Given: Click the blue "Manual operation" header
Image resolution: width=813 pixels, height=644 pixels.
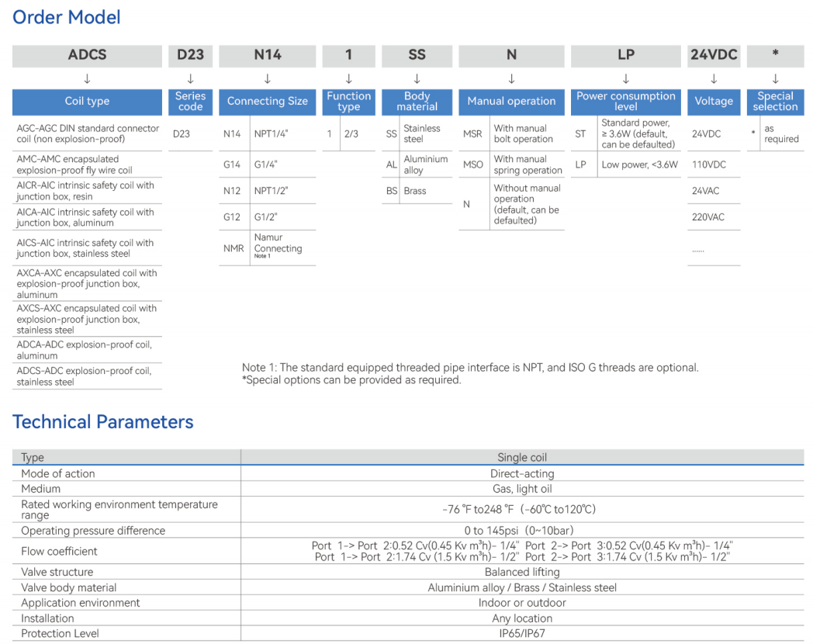Looking at the screenshot, I should coord(511,102).
